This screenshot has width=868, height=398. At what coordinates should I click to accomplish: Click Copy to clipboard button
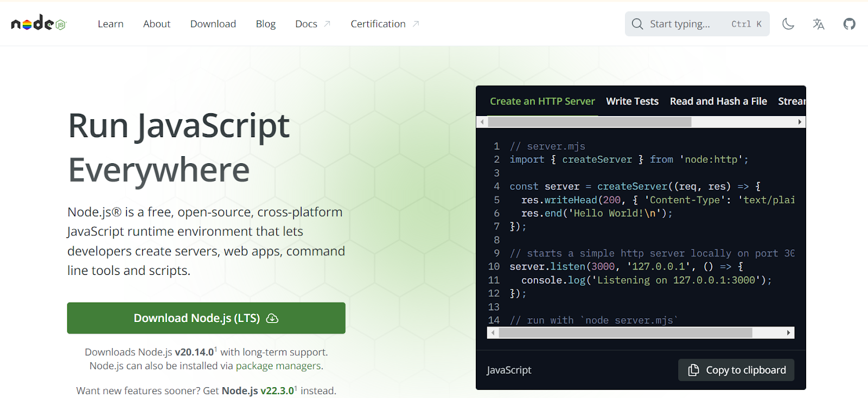click(x=736, y=370)
